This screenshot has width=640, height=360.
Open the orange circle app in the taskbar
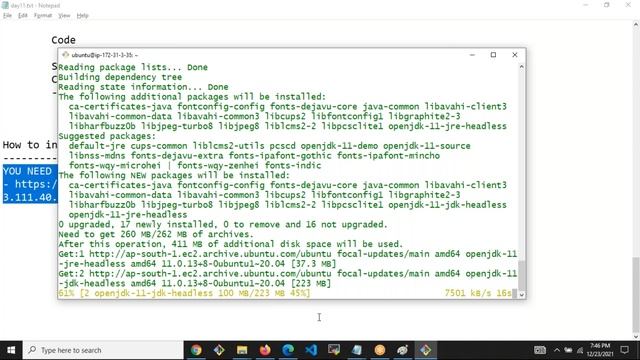coord(380,350)
